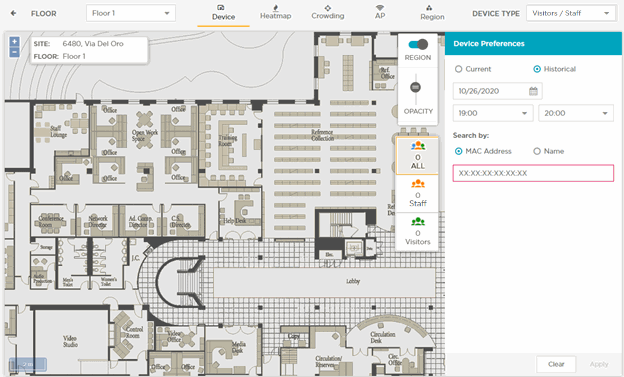Click the Heatmap flame icon
Image resolution: width=624 pixels, height=377 pixels.
pyautogui.click(x=275, y=8)
